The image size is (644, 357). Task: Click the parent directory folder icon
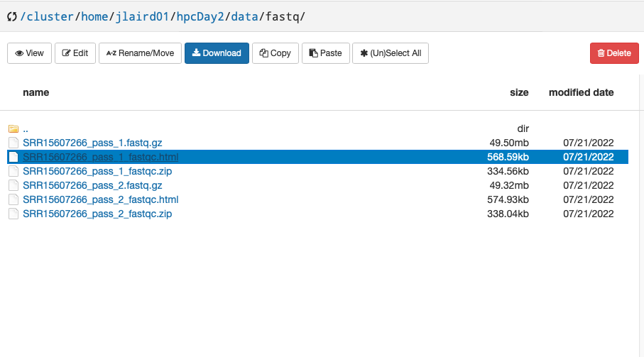pyautogui.click(x=13, y=129)
